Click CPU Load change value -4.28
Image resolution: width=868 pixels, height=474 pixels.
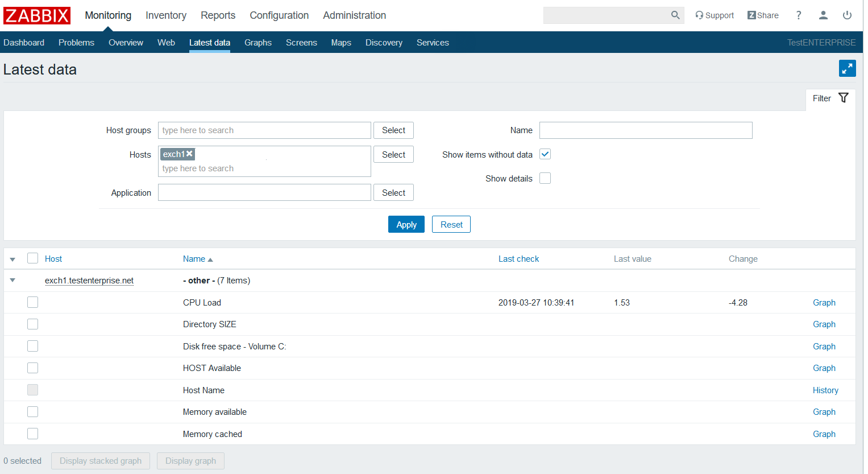coord(738,303)
